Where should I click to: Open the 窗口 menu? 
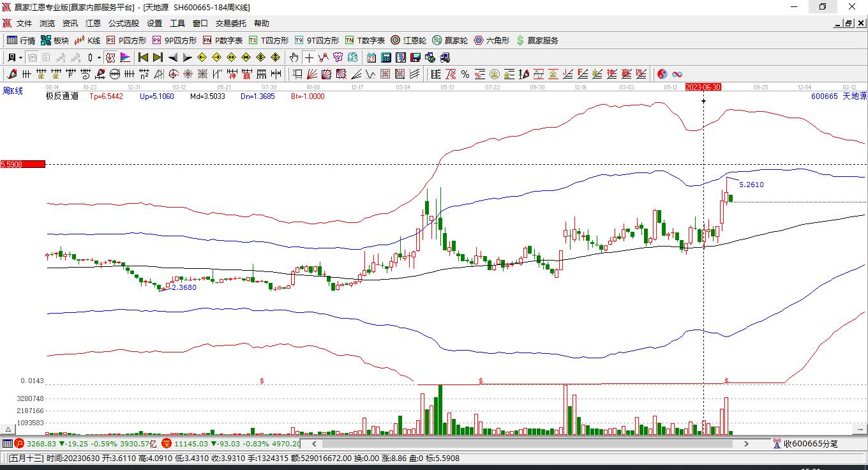click(x=200, y=23)
